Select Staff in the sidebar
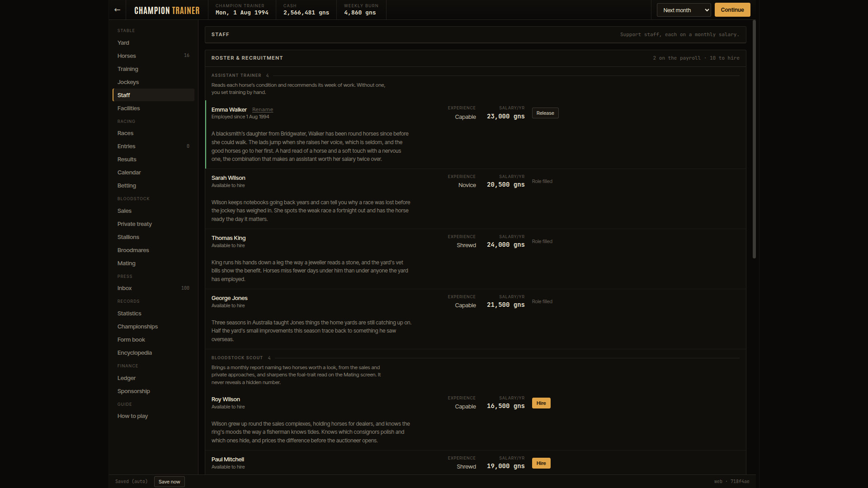 [x=153, y=95]
